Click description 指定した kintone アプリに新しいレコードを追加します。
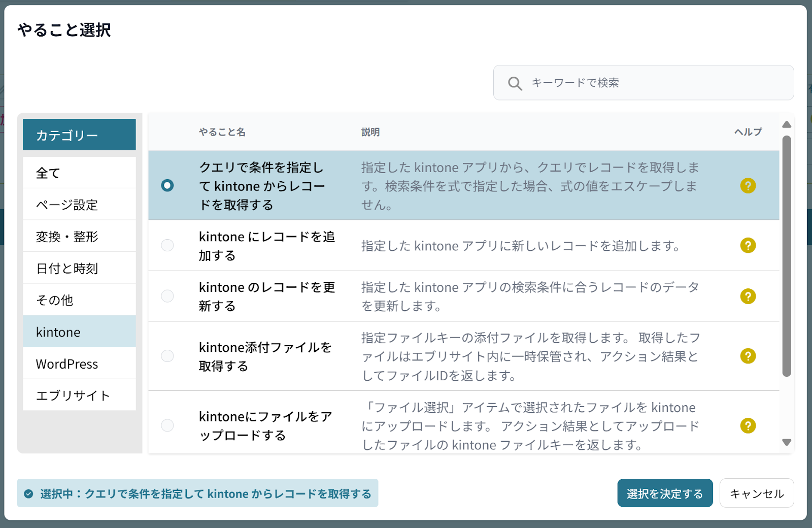The height and width of the screenshot is (528, 812). (521, 246)
